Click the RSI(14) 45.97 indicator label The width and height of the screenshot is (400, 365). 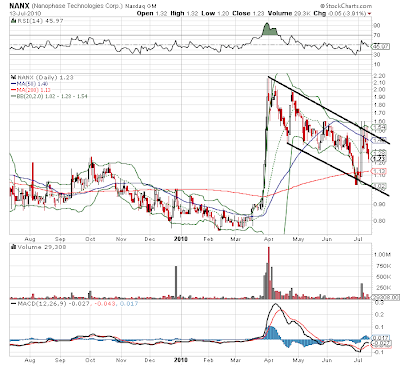pos(40,21)
